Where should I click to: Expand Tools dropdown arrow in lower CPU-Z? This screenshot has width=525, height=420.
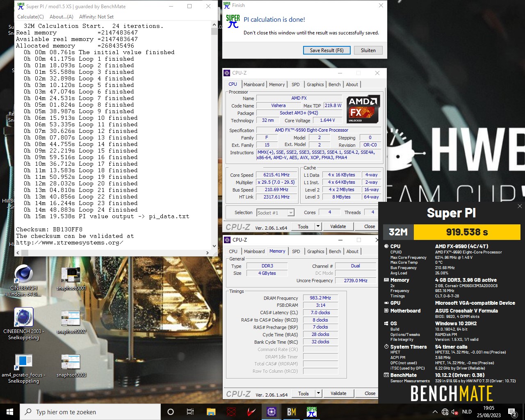click(318, 393)
